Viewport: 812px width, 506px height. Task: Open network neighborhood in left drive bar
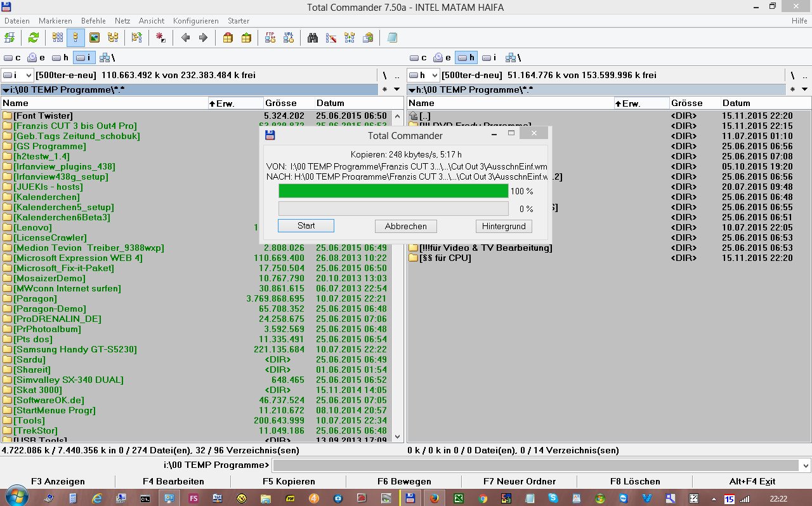click(x=107, y=58)
